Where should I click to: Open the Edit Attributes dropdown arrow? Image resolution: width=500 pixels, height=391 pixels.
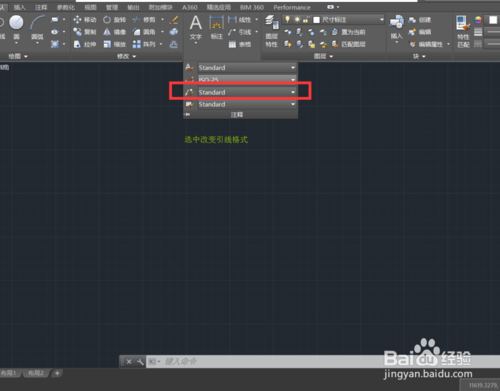click(x=449, y=44)
